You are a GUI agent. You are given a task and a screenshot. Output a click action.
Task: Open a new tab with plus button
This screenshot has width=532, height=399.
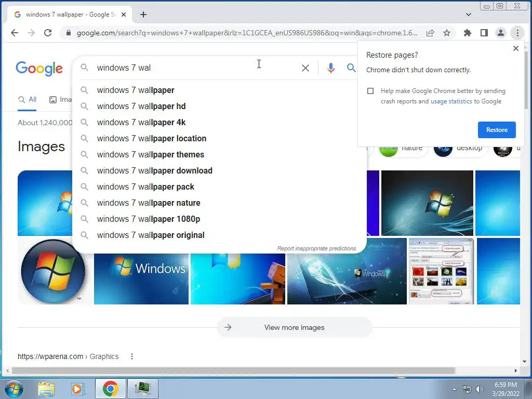coord(143,15)
